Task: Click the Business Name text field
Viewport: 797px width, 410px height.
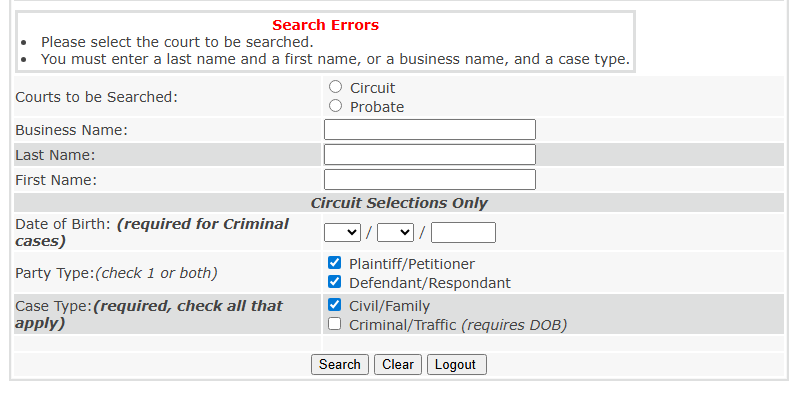Action: tap(430, 130)
